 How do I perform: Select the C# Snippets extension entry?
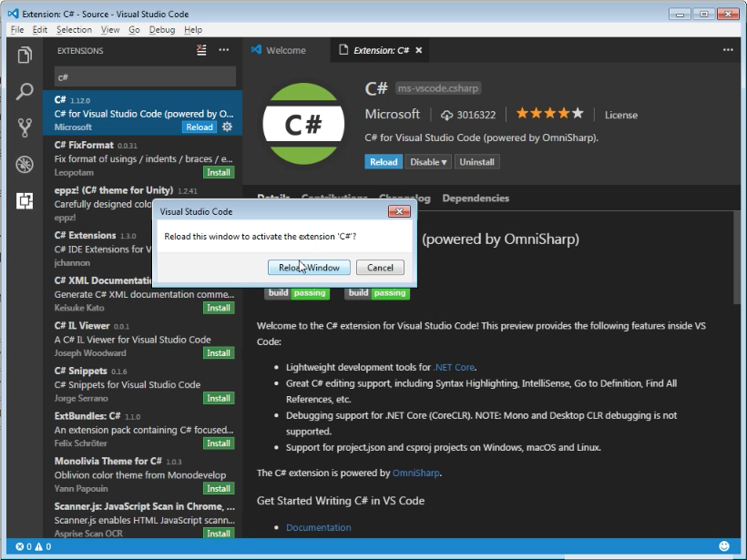coord(142,384)
